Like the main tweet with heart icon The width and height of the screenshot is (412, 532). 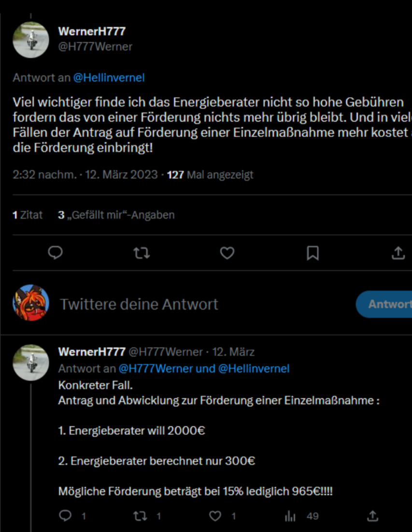(x=227, y=253)
